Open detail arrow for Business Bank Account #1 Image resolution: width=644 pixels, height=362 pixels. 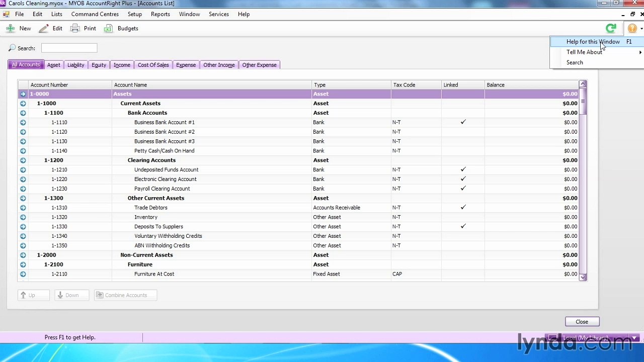pyautogui.click(x=23, y=123)
